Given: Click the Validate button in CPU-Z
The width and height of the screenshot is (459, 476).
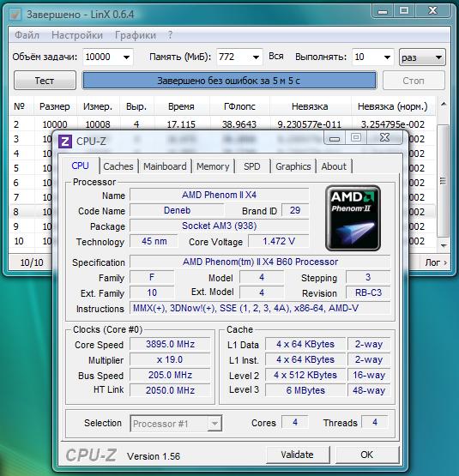Looking at the screenshot, I should (298, 455).
